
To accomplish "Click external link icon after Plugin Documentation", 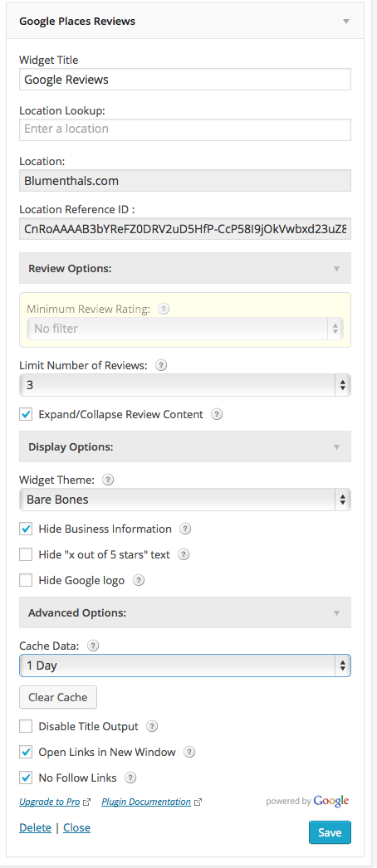I will (198, 802).
